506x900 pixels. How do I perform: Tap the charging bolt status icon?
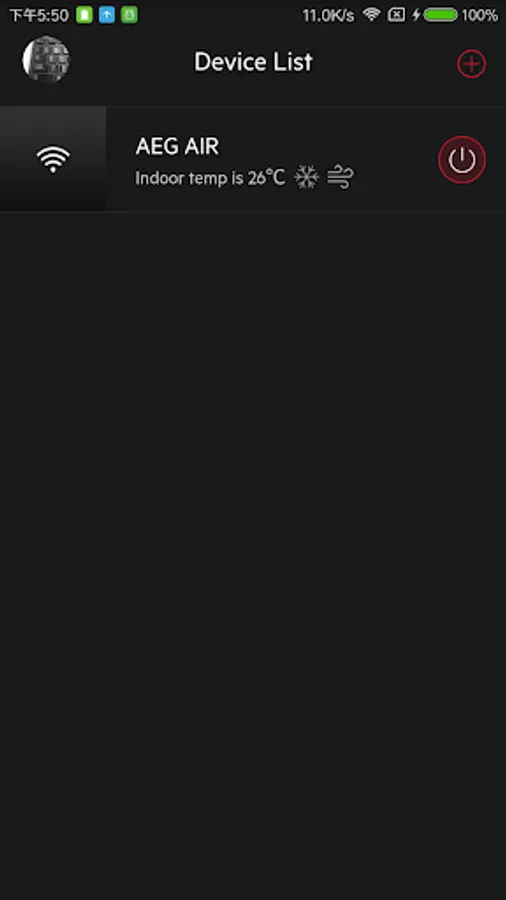click(x=417, y=15)
